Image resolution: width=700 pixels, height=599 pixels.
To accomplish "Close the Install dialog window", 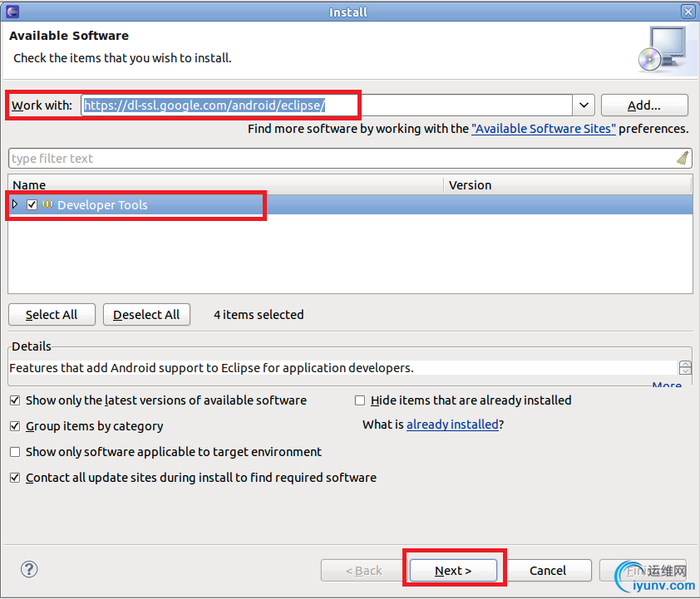I will coord(688,12).
